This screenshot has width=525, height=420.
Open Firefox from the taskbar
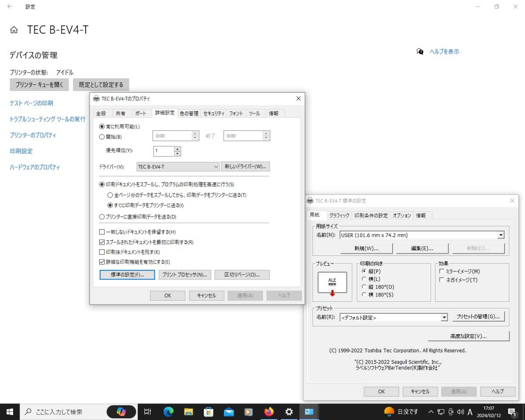coord(269,411)
